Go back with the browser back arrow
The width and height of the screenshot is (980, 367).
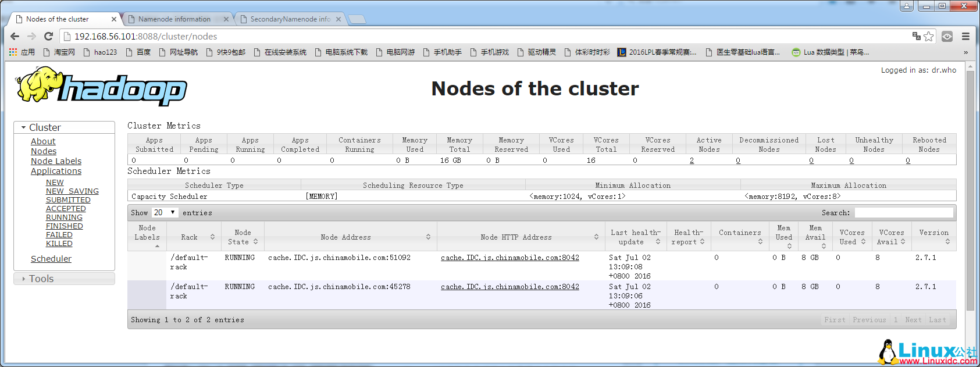[15, 36]
